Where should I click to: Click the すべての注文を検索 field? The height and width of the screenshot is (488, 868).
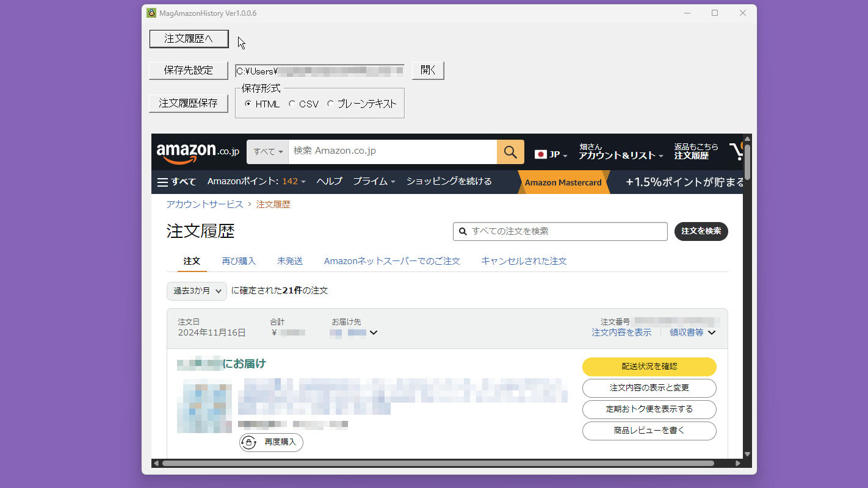pos(560,232)
